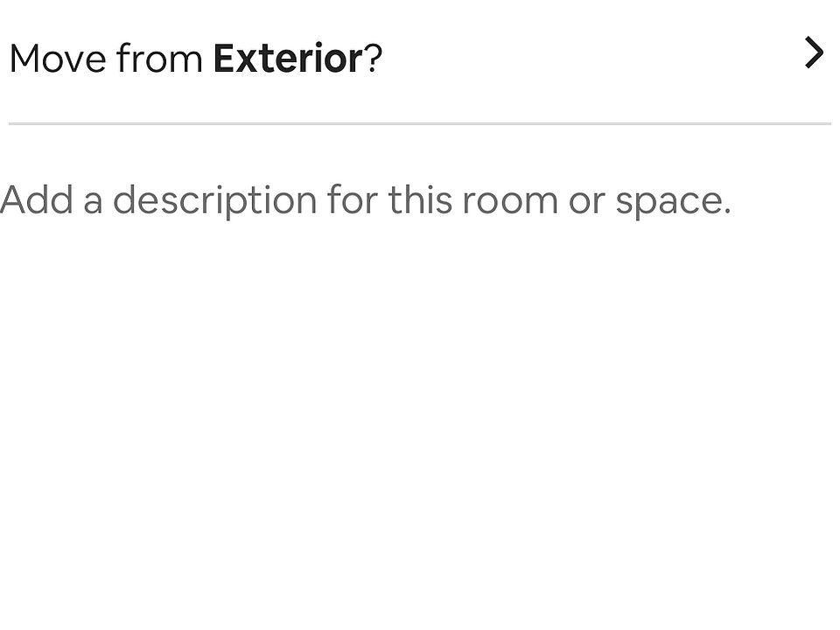Click the right chevron arrow icon
Image resolution: width=840 pixels, height=630 pixels.
pos(814,53)
